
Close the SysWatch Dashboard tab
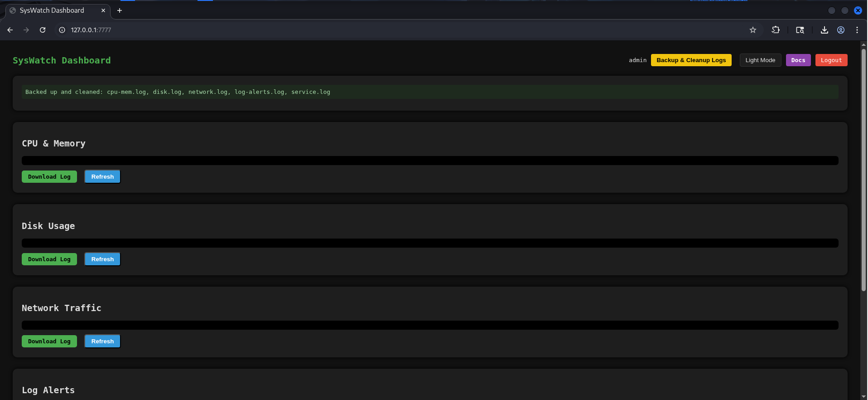pos(103,10)
